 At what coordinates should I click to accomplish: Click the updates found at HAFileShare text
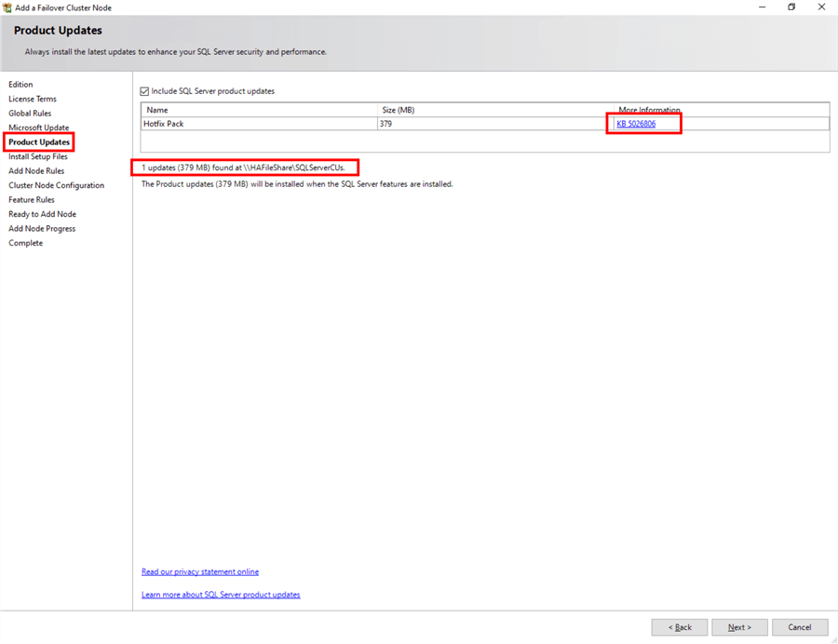(243, 168)
